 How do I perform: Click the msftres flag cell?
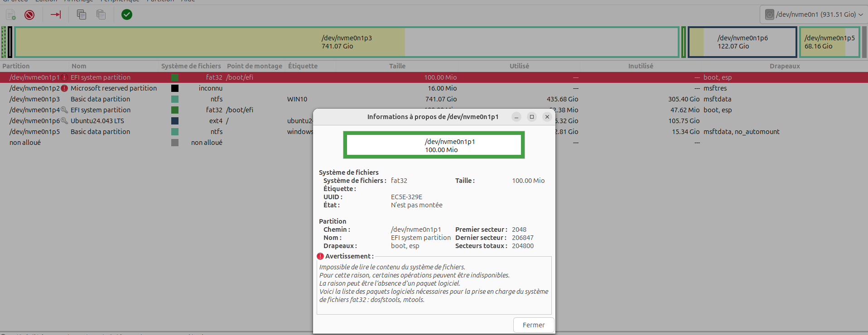[x=715, y=88]
